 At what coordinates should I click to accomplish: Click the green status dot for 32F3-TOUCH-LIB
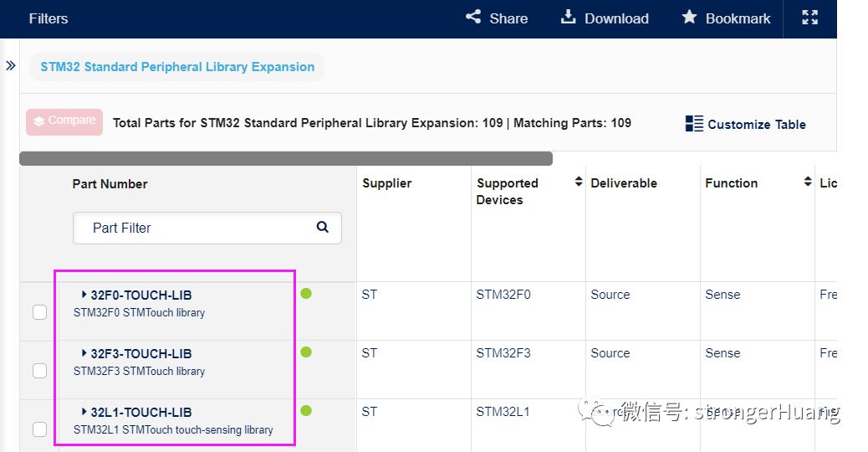pyautogui.click(x=306, y=352)
